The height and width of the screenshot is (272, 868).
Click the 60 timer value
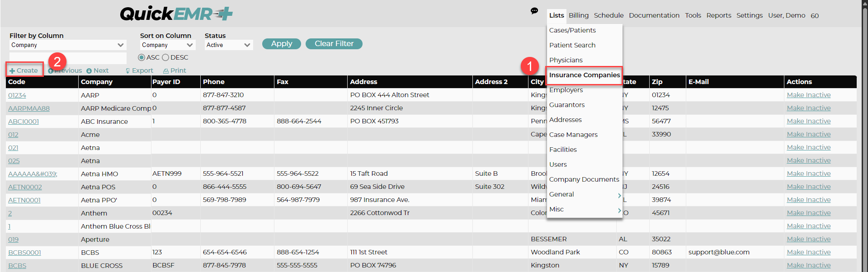pyautogui.click(x=815, y=16)
